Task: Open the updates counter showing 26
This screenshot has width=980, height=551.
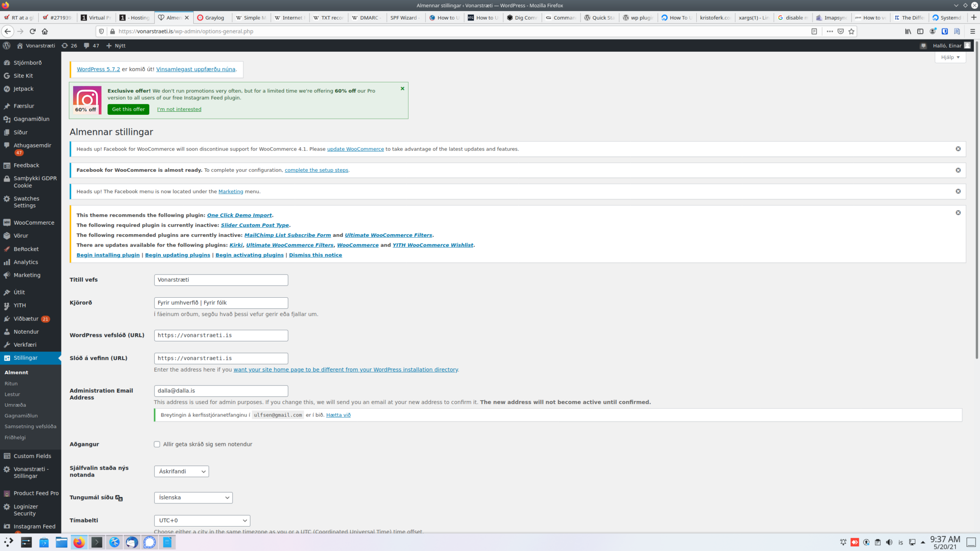Action: [69, 45]
